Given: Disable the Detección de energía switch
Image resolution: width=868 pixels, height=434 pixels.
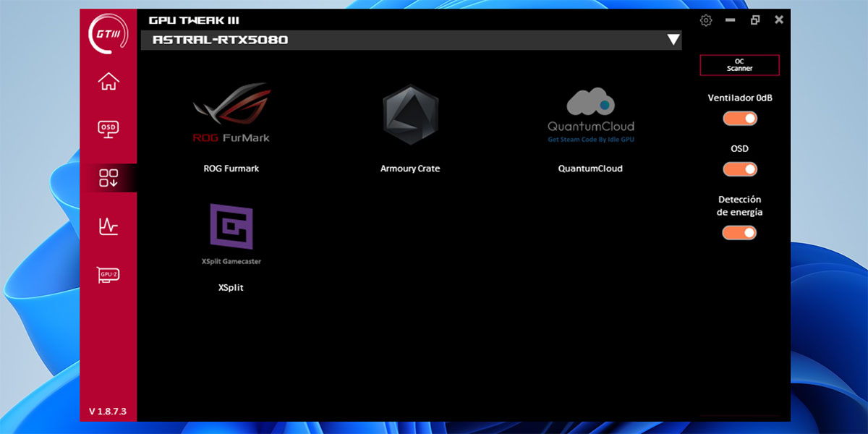Looking at the screenshot, I should [x=740, y=232].
